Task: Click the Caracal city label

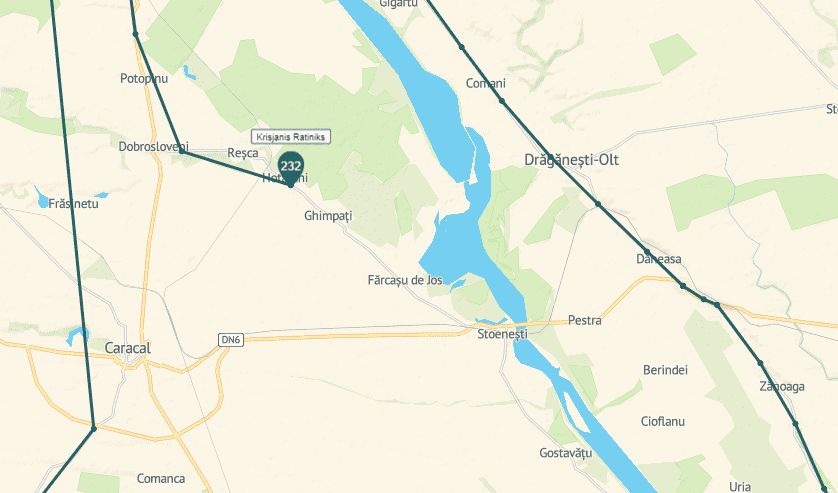Action: (x=127, y=348)
